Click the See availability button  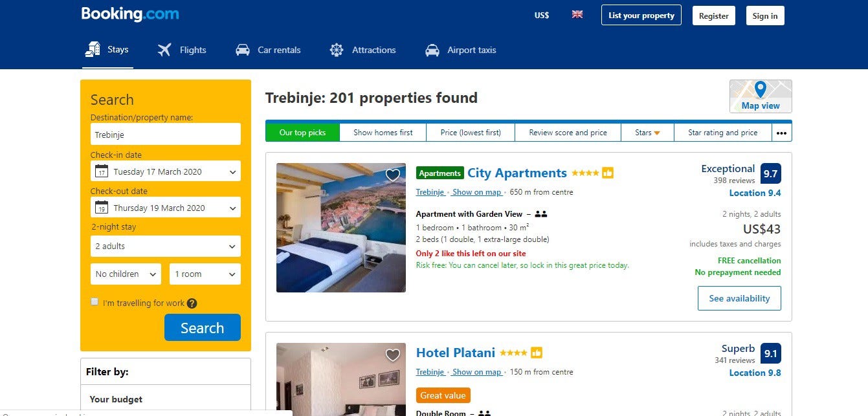click(x=739, y=298)
